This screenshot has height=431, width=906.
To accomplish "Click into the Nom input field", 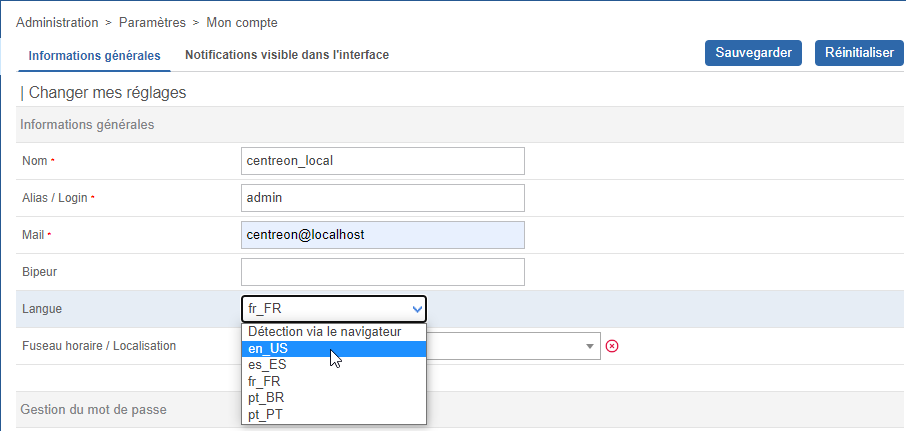I will click(x=382, y=161).
